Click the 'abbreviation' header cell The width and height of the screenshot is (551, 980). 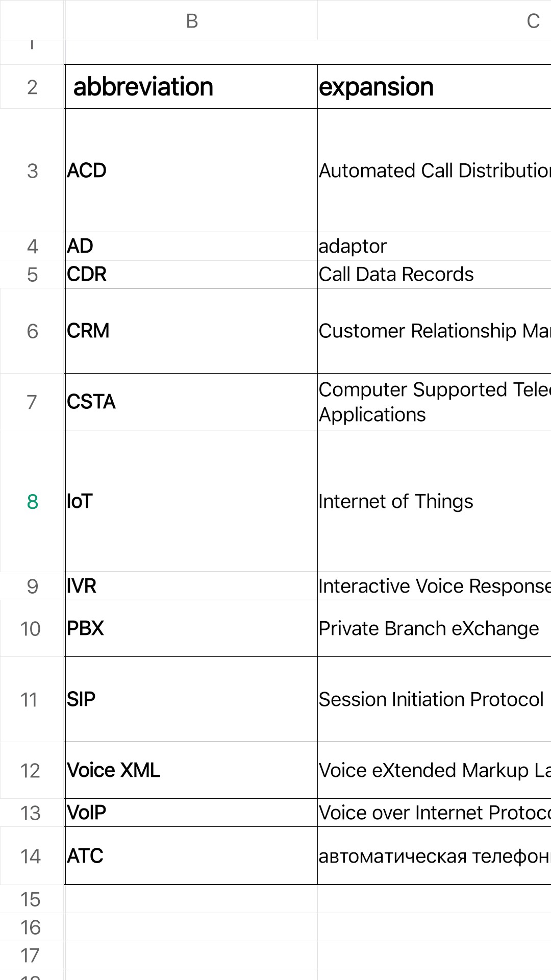pos(191,87)
